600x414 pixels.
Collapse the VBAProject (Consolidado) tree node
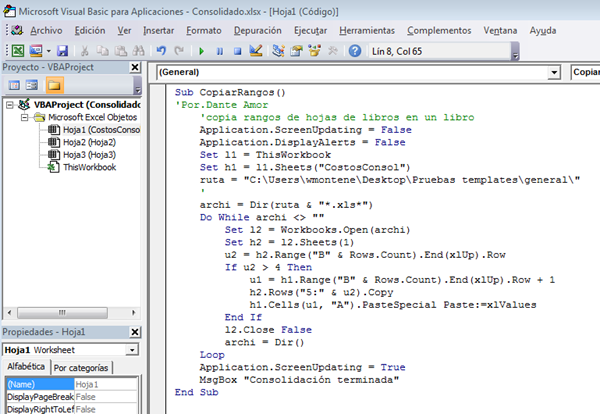click(11, 104)
